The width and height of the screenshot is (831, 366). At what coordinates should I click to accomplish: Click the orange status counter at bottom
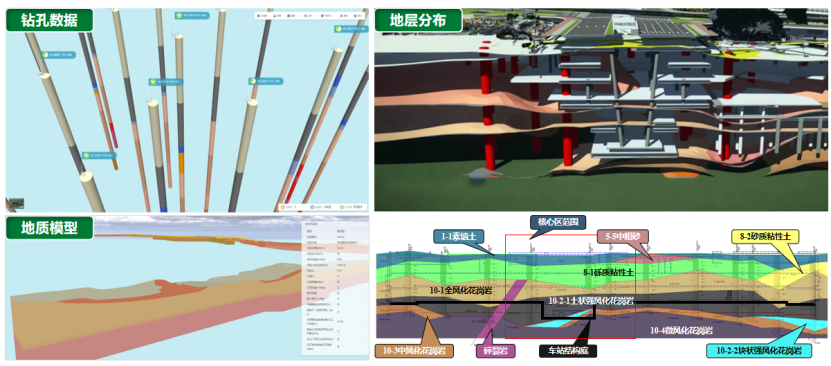(x=288, y=207)
